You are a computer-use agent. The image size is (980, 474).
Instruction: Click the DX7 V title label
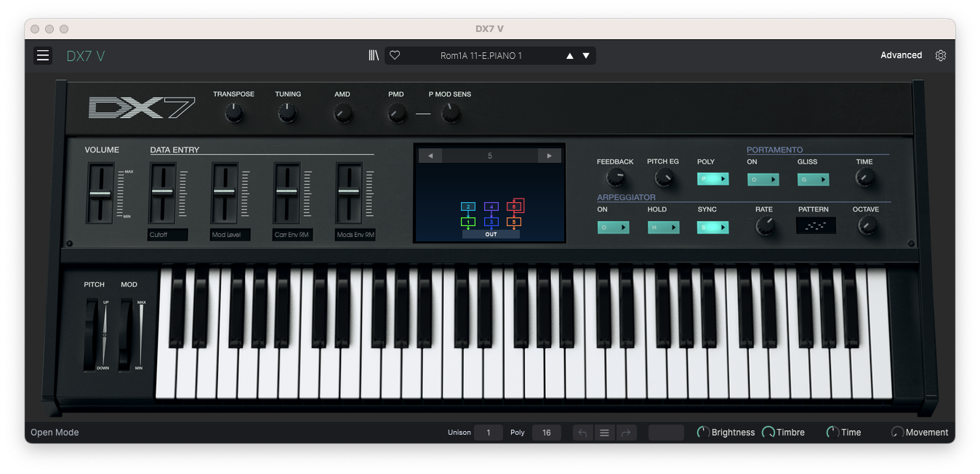86,56
